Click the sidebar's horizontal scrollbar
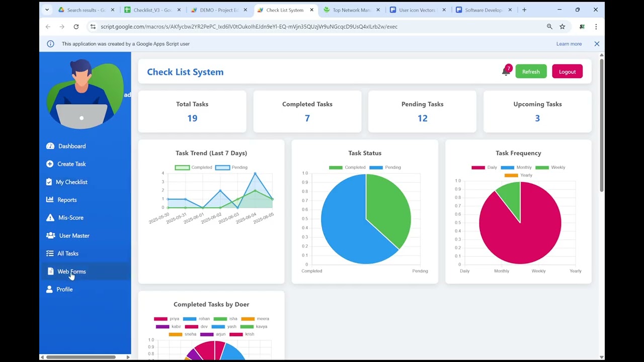 [x=81, y=357]
